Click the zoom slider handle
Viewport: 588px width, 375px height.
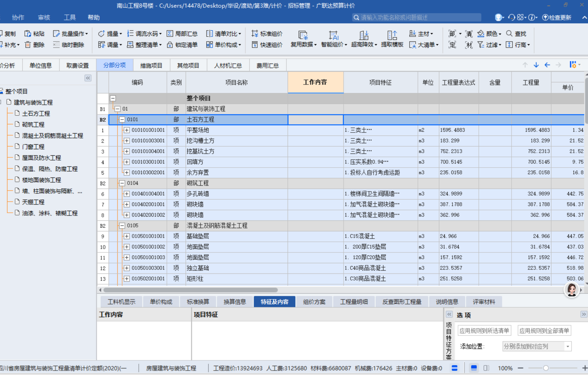click(546, 368)
